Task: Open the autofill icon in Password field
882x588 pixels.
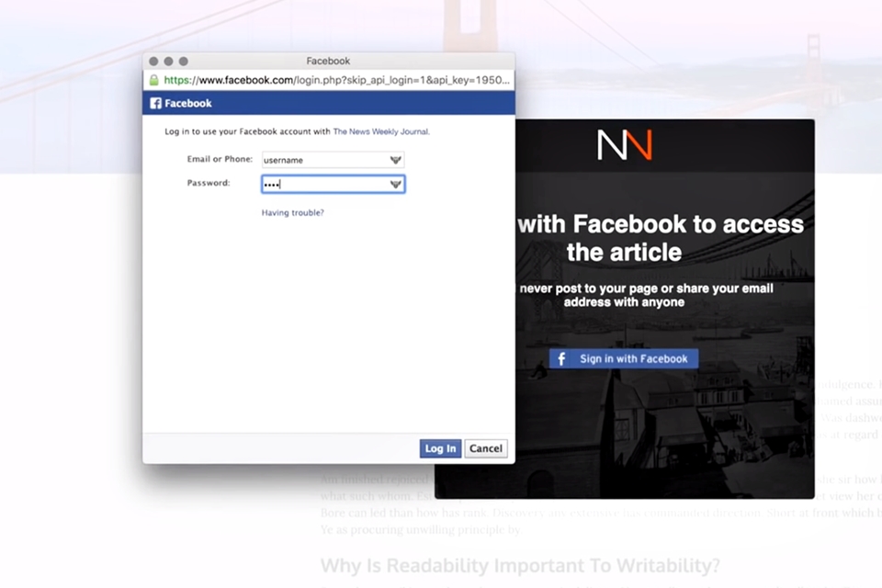Action: pos(395,184)
